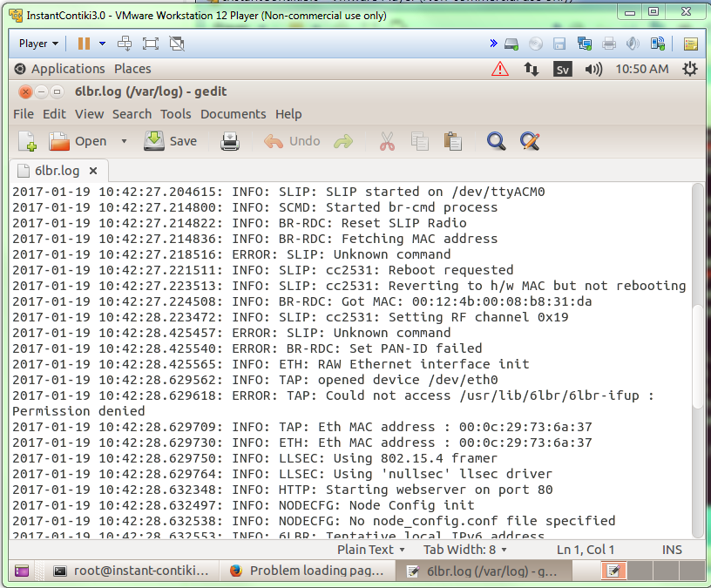Click the Permission denied text line
The width and height of the screenshot is (711, 588).
(78, 411)
